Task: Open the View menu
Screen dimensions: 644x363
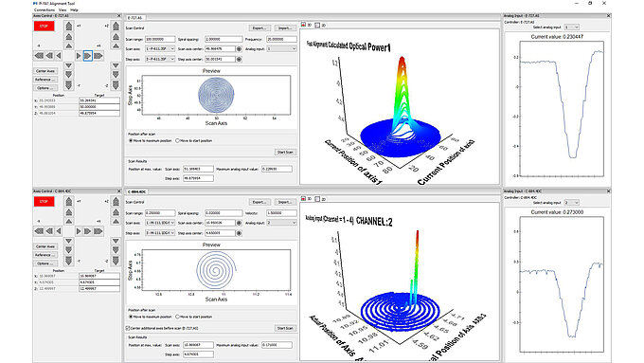Action: pos(63,9)
